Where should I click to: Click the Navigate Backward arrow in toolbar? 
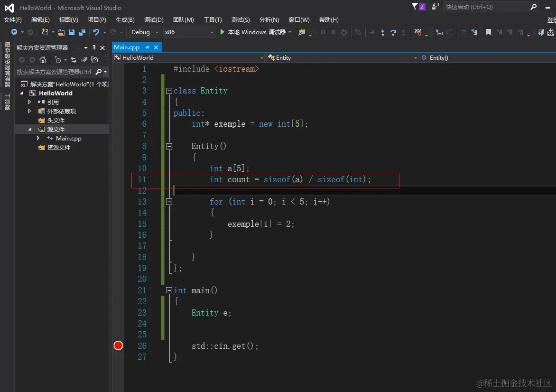tap(14, 32)
